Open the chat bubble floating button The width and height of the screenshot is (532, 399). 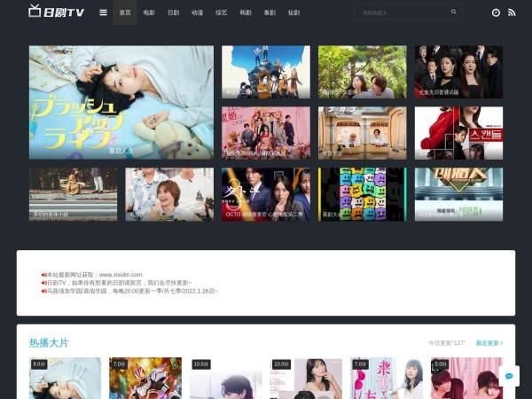tap(509, 376)
